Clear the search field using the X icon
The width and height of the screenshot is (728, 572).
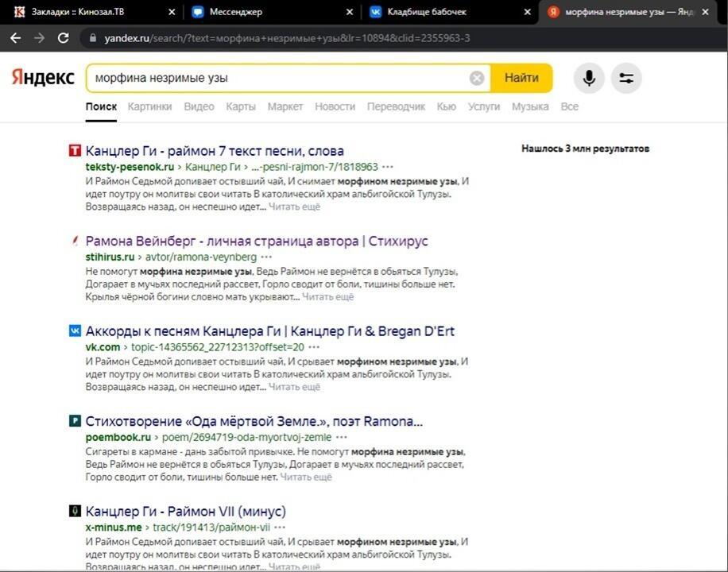476,78
